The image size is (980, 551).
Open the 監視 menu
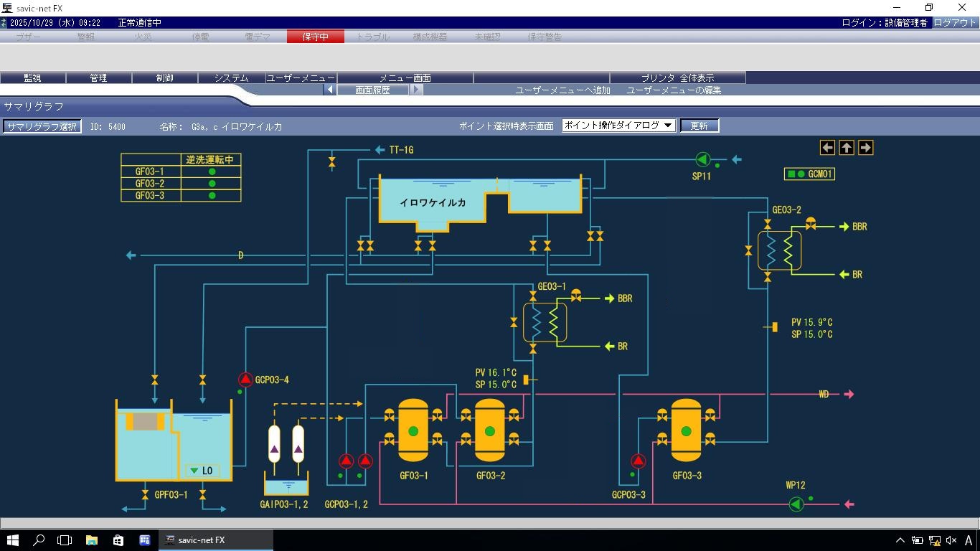tap(32, 77)
